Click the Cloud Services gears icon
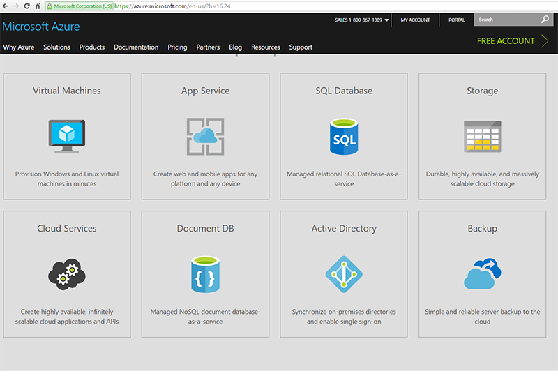The height and width of the screenshot is (392, 558). (x=67, y=273)
